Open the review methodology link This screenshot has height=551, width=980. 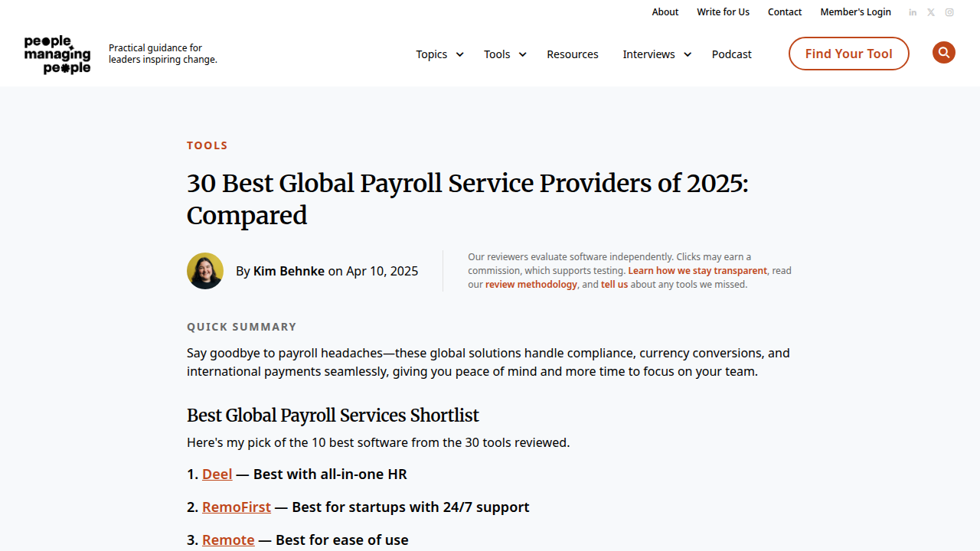coord(531,285)
